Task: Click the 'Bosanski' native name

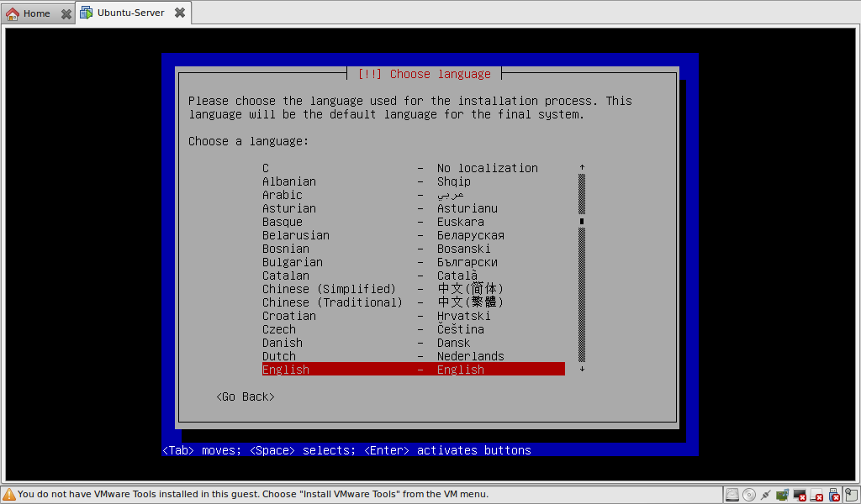Action: (x=464, y=249)
